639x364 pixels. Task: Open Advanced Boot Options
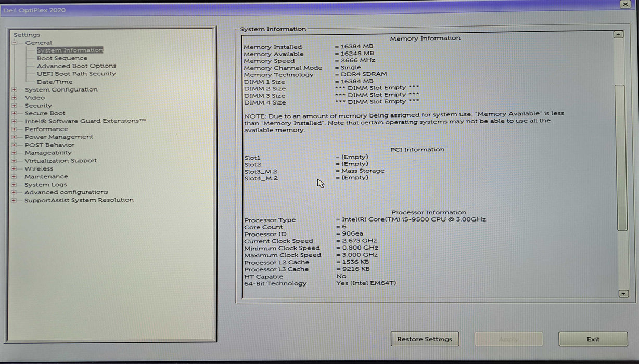76,66
